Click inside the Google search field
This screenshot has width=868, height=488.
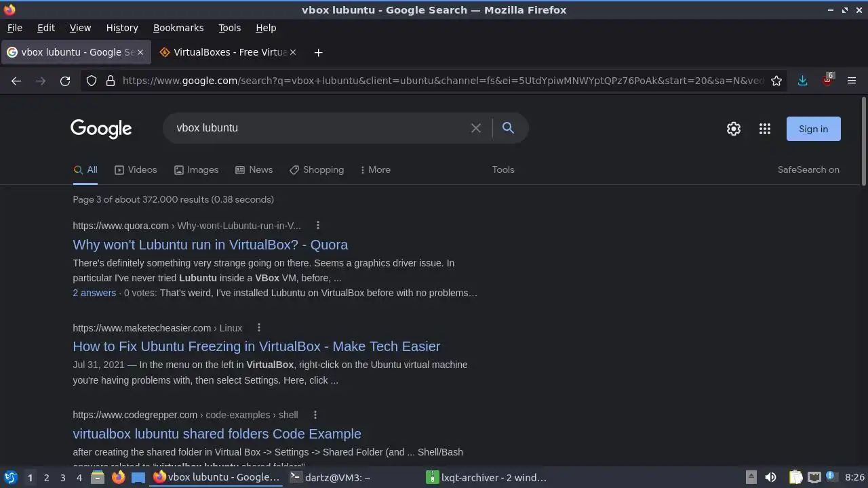(x=319, y=127)
